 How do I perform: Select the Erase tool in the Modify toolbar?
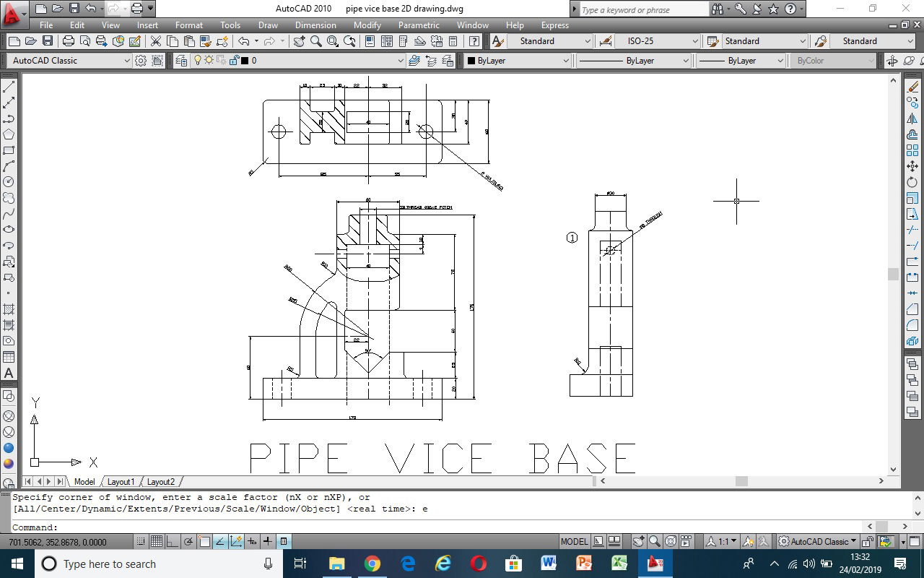[912, 86]
